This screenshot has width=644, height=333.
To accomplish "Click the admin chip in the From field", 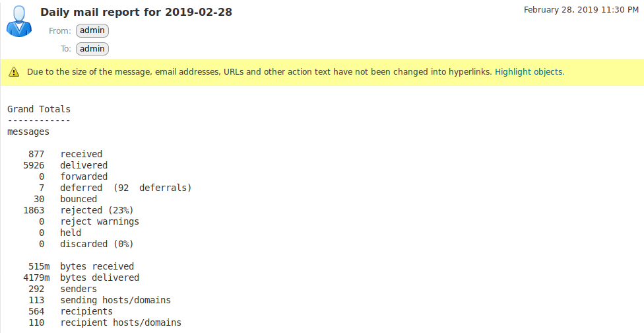I will (92, 30).
